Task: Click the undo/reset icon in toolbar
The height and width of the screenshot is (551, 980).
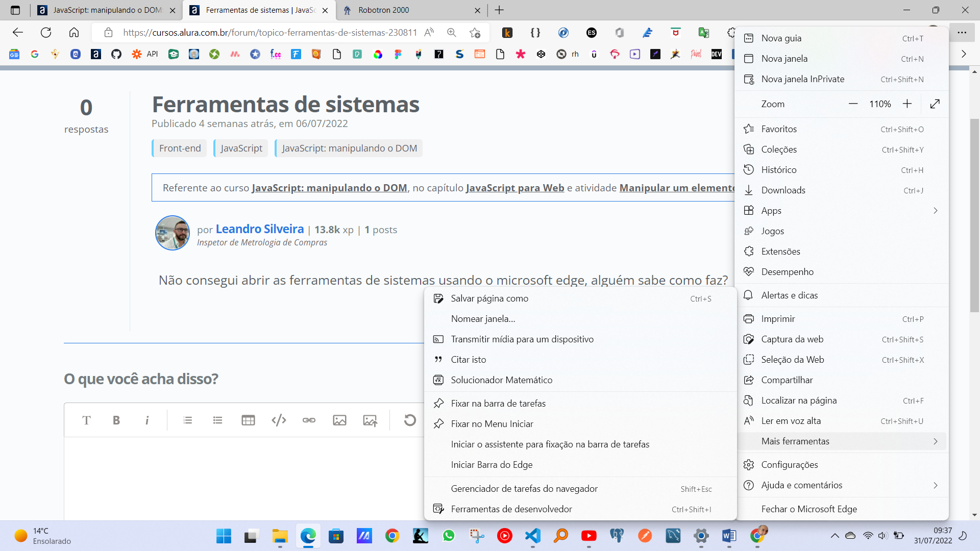Action: click(x=410, y=420)
